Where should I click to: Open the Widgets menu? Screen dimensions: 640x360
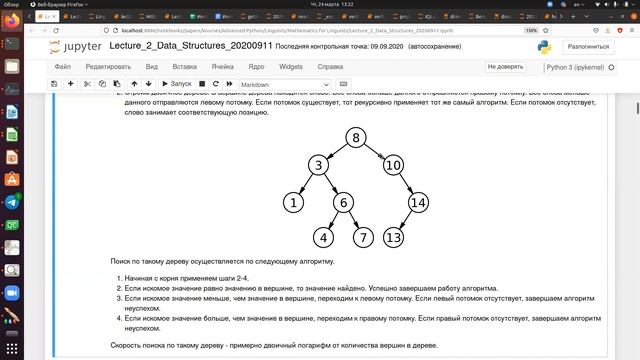click(x=291, y=67)
